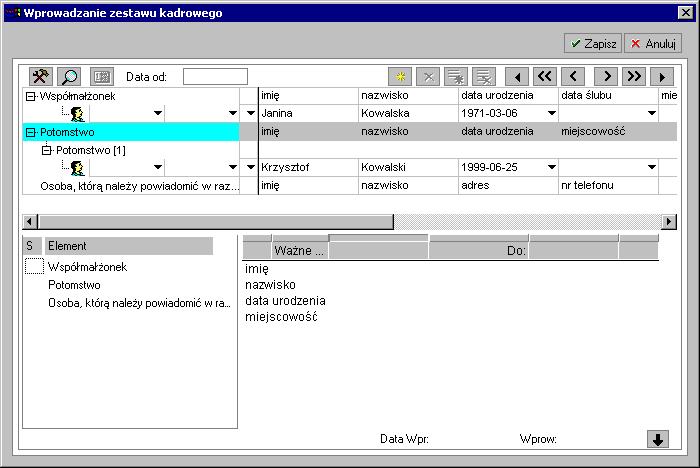Click adres header cell
The width and height of the screenshot is (700, 468).
[x=508, y=185]
